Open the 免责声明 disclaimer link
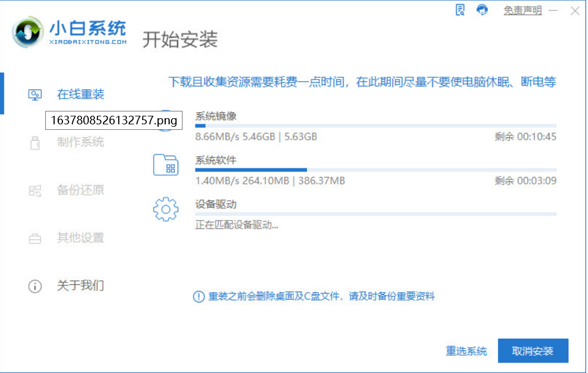 click(522, 10)
